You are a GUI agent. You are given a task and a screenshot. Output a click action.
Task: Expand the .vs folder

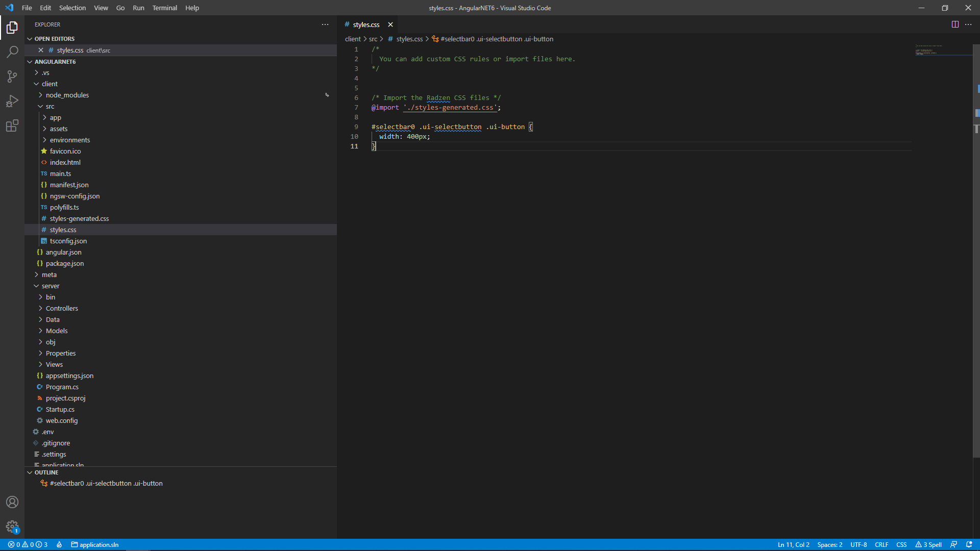pyautogui.click(x=181, y=72)
